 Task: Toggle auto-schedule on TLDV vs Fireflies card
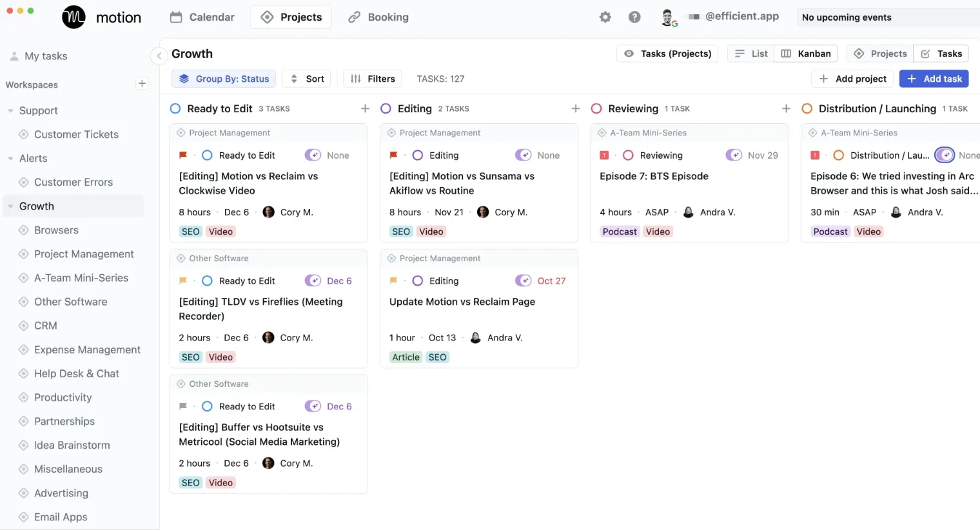tap(313, 281)
